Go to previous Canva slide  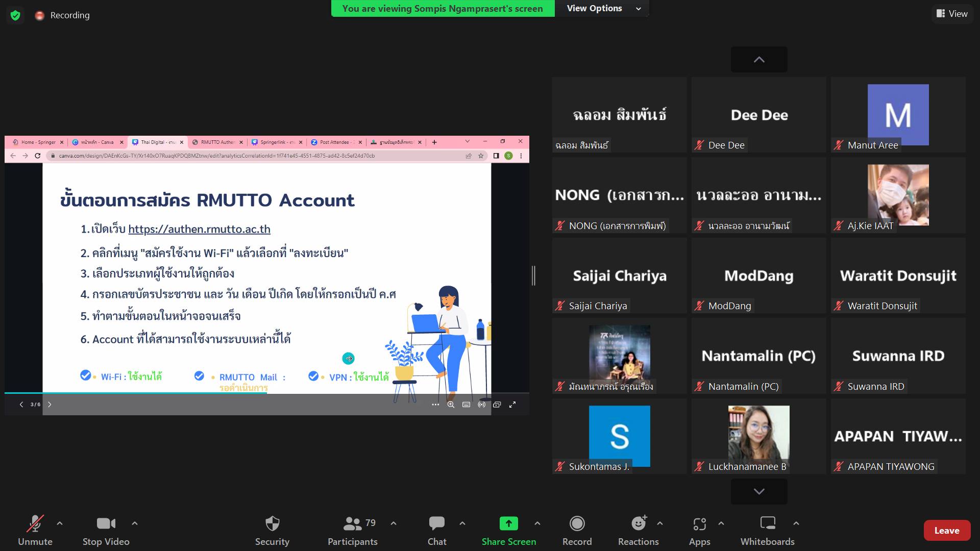pyautogui.click(x=21, y=405)
